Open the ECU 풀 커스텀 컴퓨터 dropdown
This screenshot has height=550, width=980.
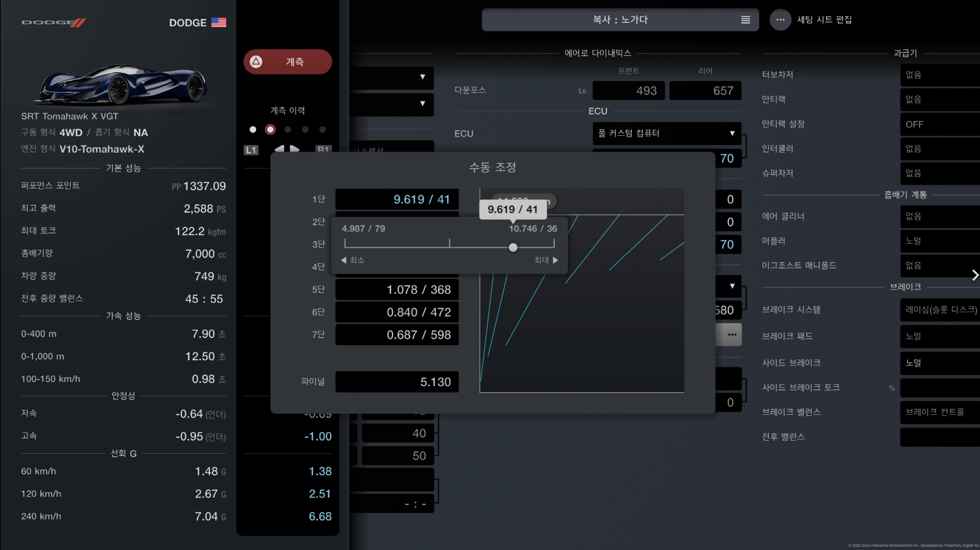667,133
